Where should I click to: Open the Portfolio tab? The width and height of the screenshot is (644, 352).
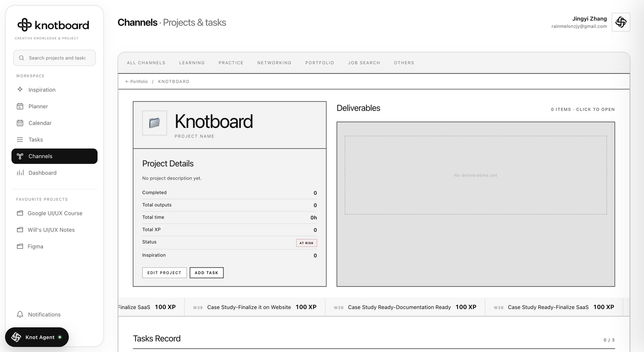(320, 63)
